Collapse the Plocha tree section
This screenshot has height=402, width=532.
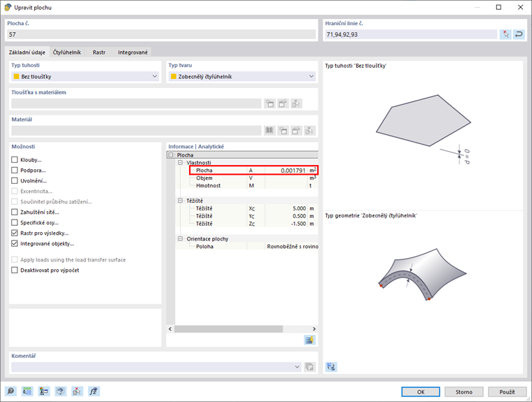click(x=171, y=155)
